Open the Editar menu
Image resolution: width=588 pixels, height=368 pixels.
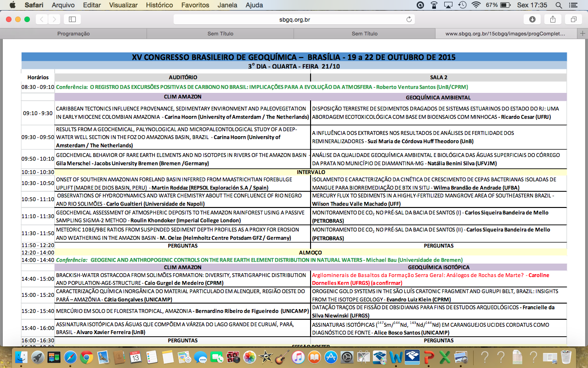(92, 5)
